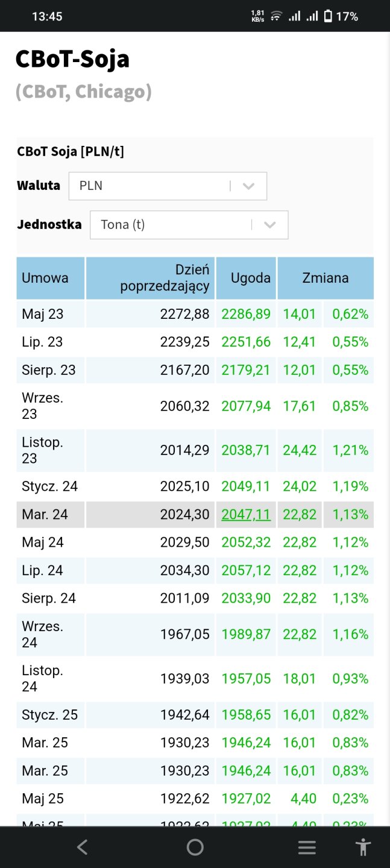Open recent apps menu icon
The height and width of the screenshot is (868, 390).
(x=307, y=848)
